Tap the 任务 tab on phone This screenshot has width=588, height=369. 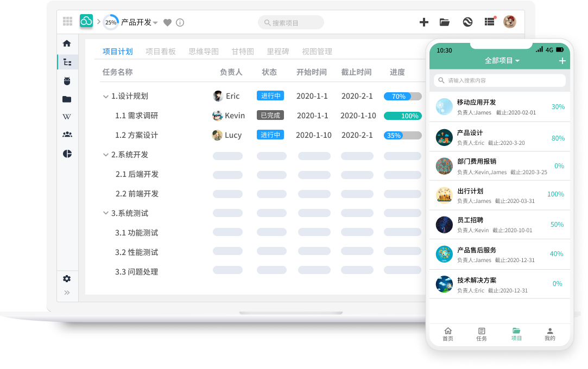click(482, 334)
